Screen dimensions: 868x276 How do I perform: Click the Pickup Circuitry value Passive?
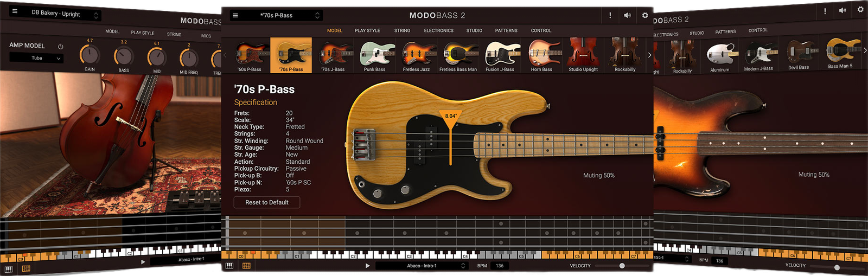pyautogui.click(x=296, y=169)
